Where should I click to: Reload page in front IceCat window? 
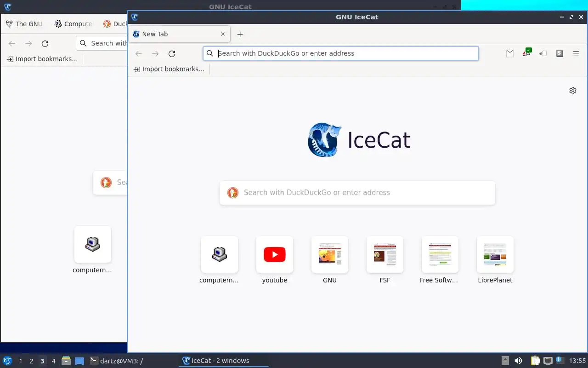point(172,54)
